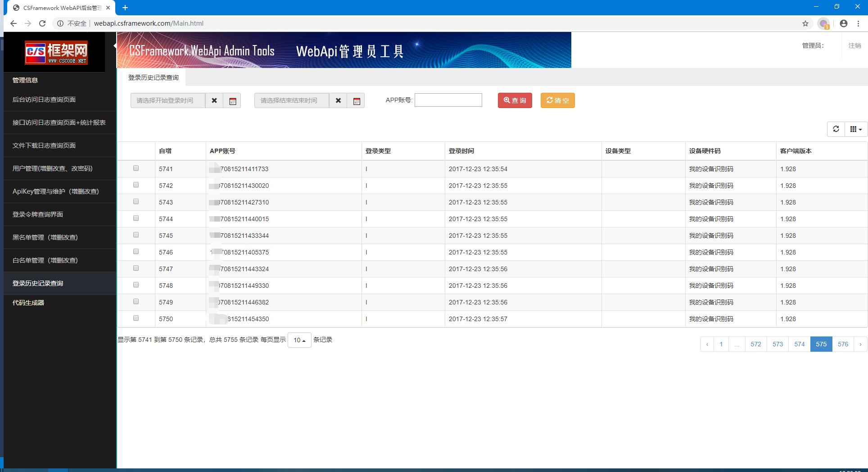The image size is (868, 472).
Task: Open the table columns visibility dropdown
Action: pos(856,129)
